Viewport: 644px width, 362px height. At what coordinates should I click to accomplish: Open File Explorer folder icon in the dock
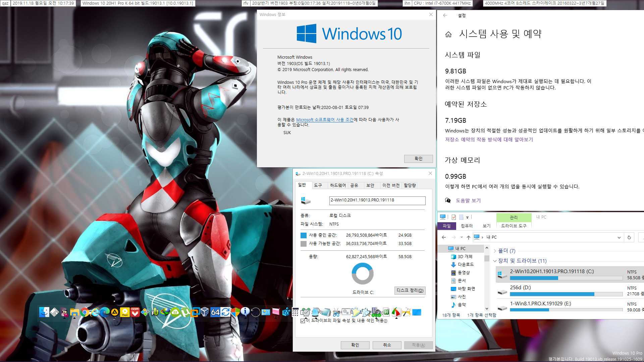74,312
